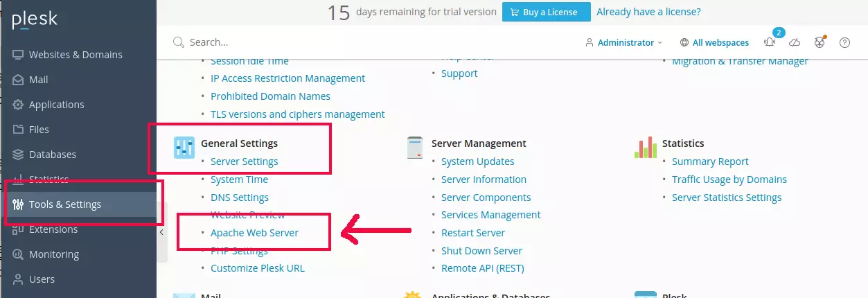This screenshot has height=298, width=868.
Task: Open Server Components link
Action: (486, 198)
